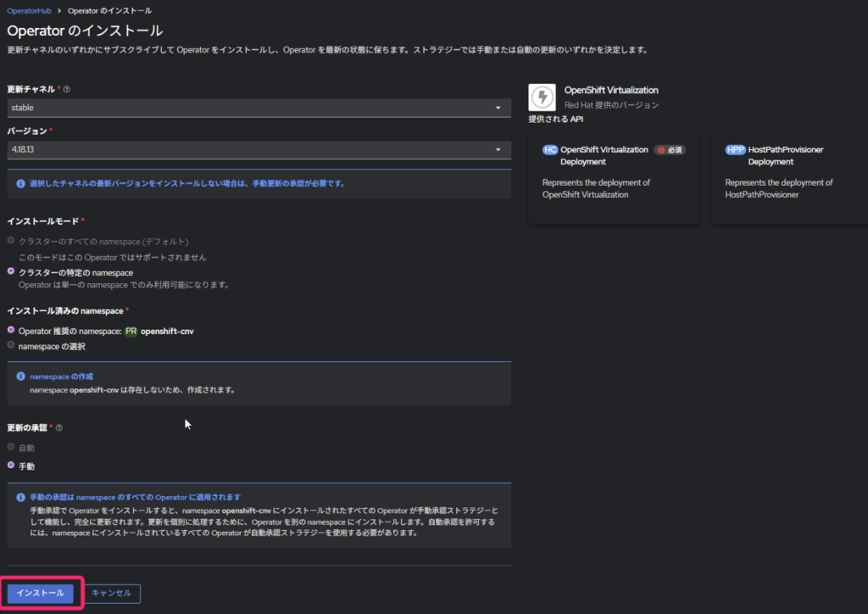Click the HC badge icon

549,149
